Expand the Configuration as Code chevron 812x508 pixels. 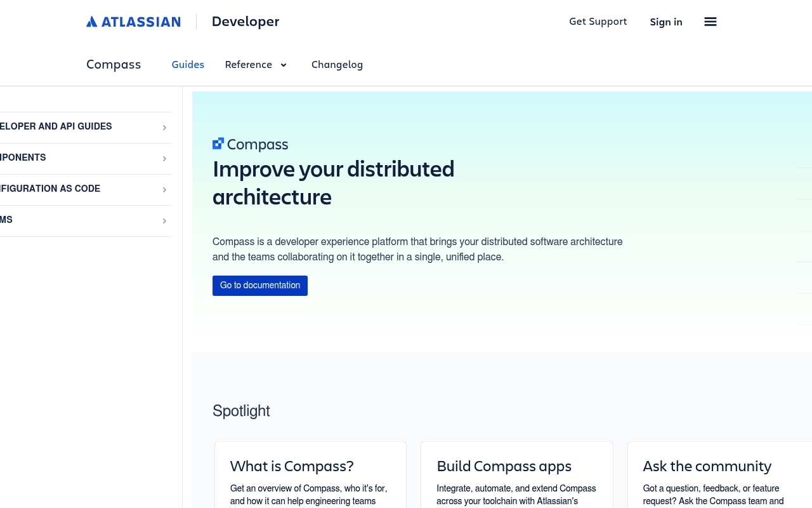coord(164,190)
